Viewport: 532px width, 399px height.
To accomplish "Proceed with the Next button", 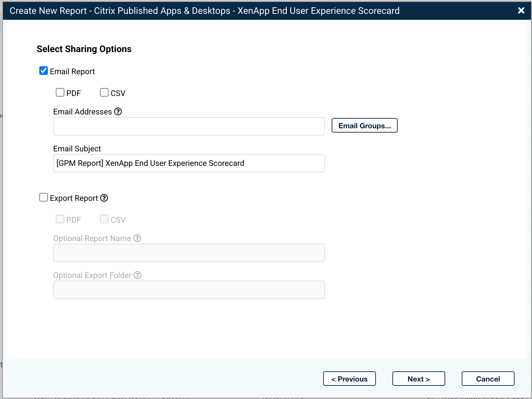I will pos(419,379).
